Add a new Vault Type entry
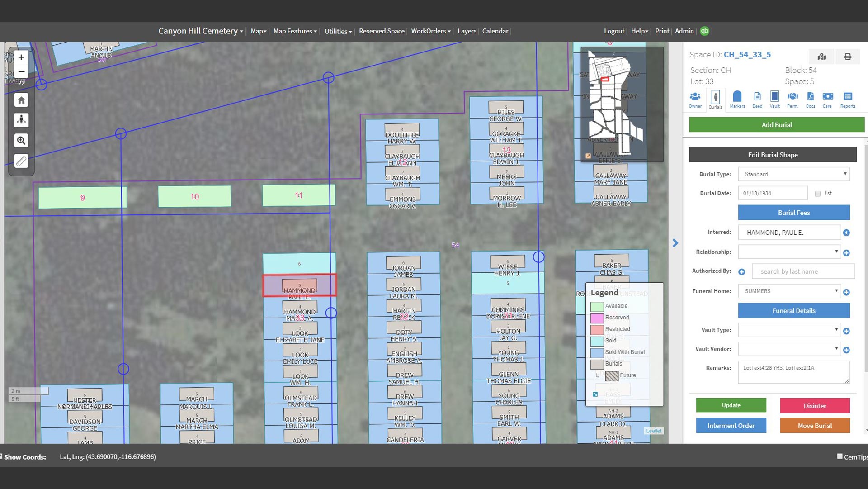 (x=846, y=331)
